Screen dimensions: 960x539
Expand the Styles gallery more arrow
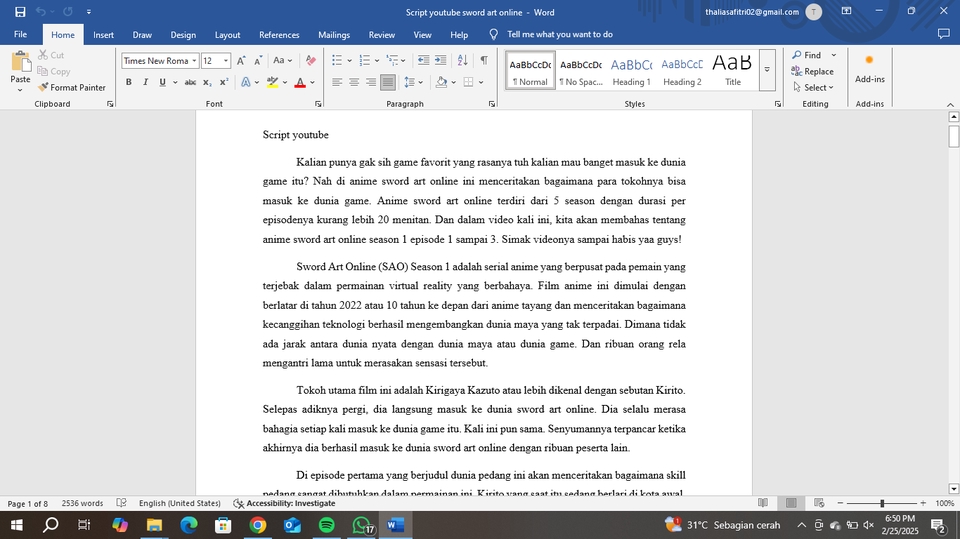[767, 70]
